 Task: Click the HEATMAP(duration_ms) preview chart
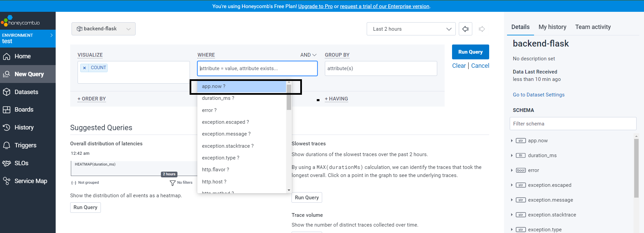tap(134, 168)
